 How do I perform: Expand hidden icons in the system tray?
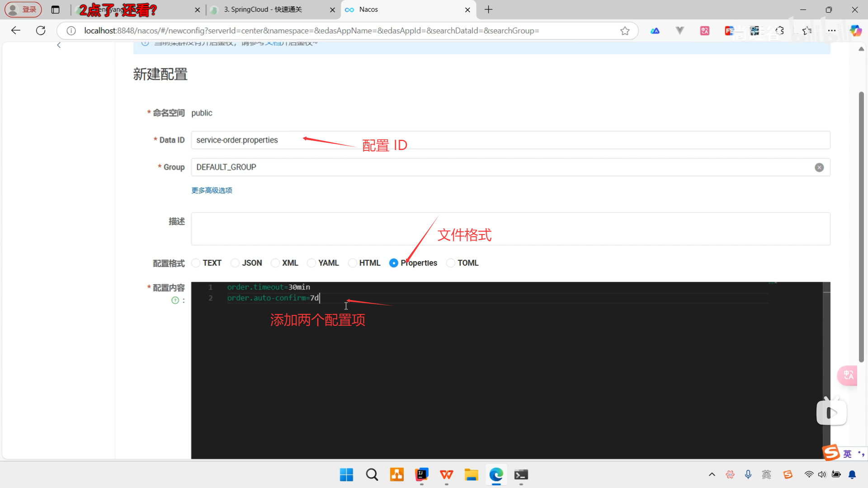coord(711,474)
